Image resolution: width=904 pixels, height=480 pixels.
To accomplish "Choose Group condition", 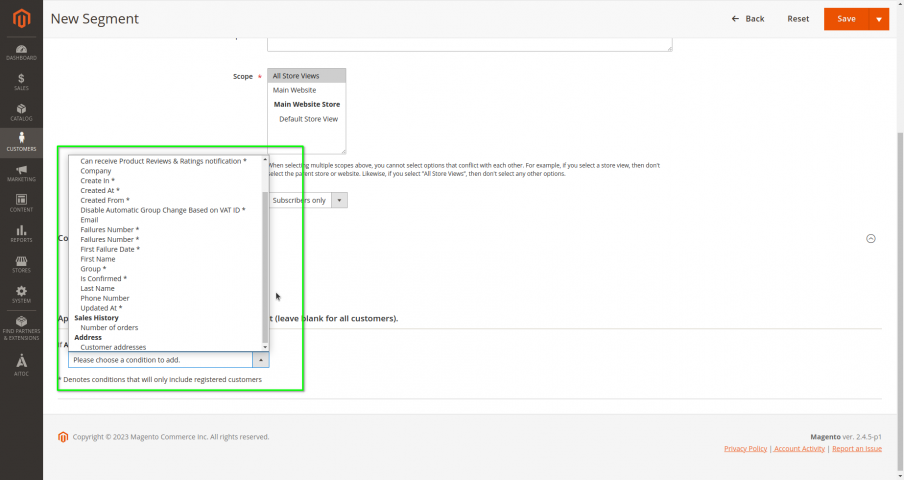I will tap(93, 269).
